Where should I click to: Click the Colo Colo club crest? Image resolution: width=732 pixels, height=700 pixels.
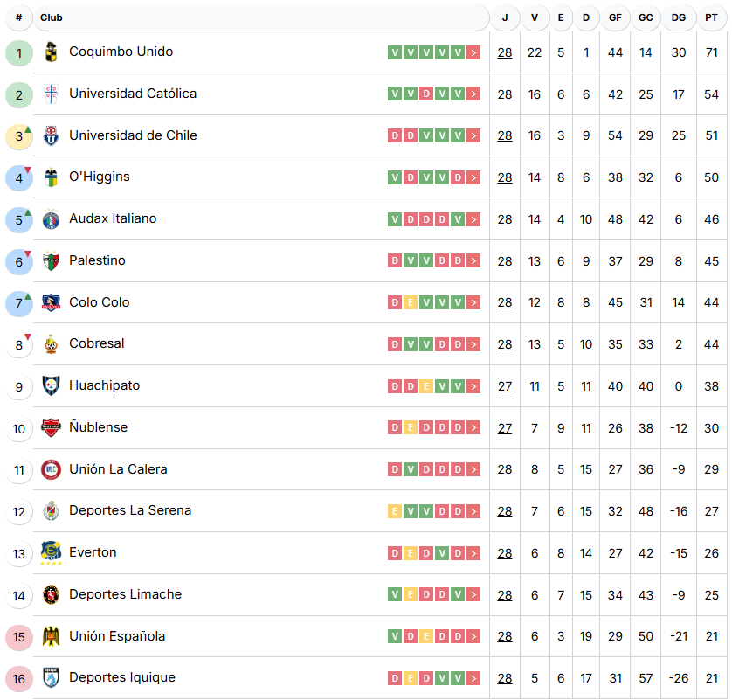[51, 302]
